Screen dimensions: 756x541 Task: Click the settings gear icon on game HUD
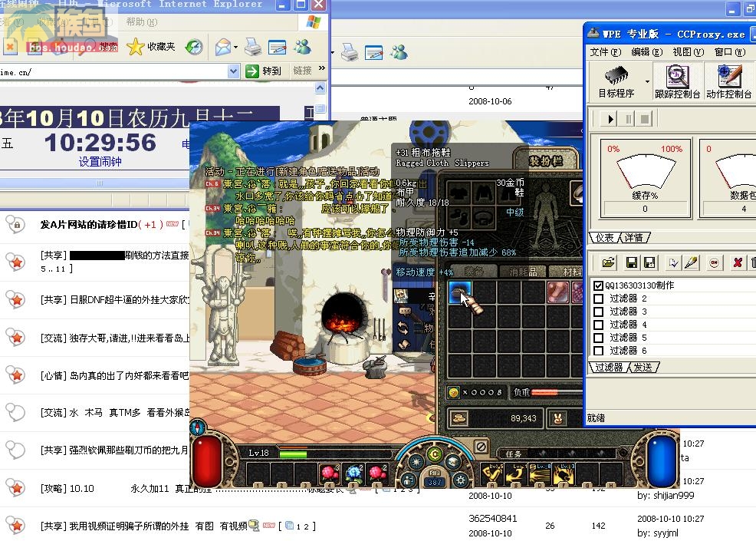461,480
